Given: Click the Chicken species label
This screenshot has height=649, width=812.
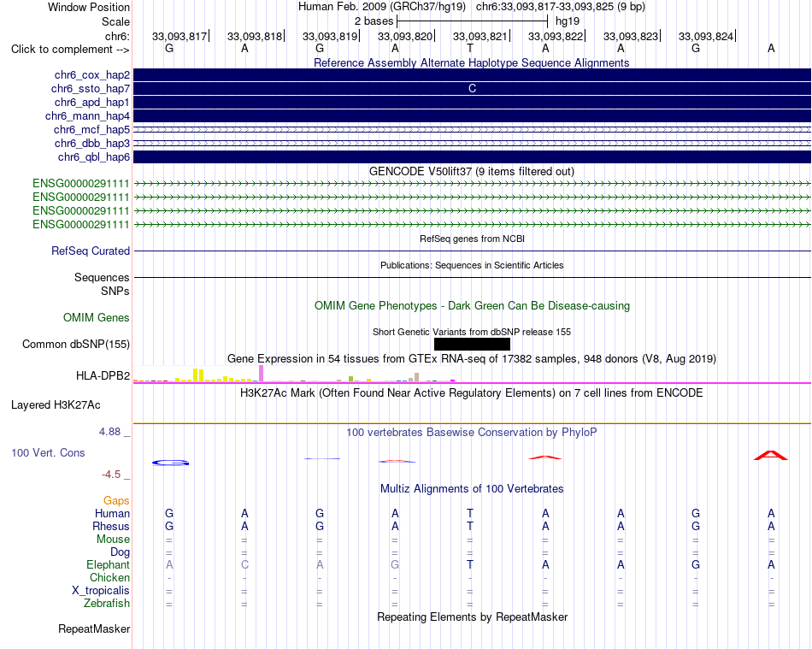Looking at the screenshot, I should [109, 577].
